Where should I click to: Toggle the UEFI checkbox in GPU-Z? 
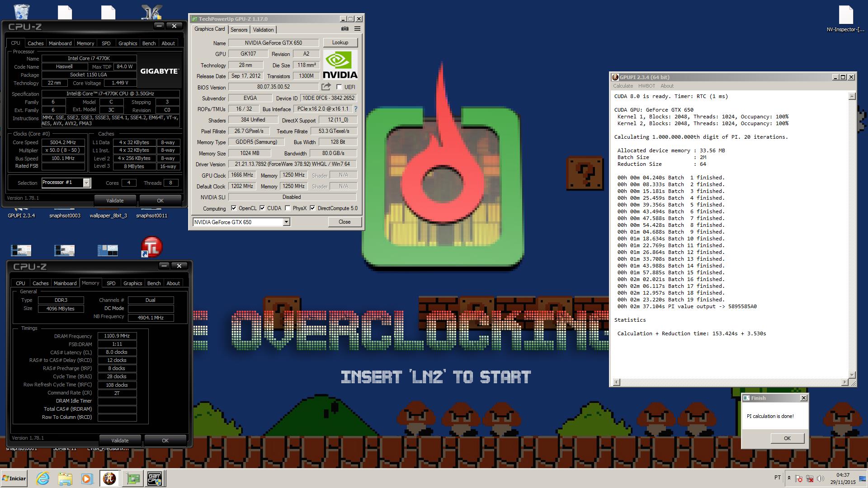point(339,87)
